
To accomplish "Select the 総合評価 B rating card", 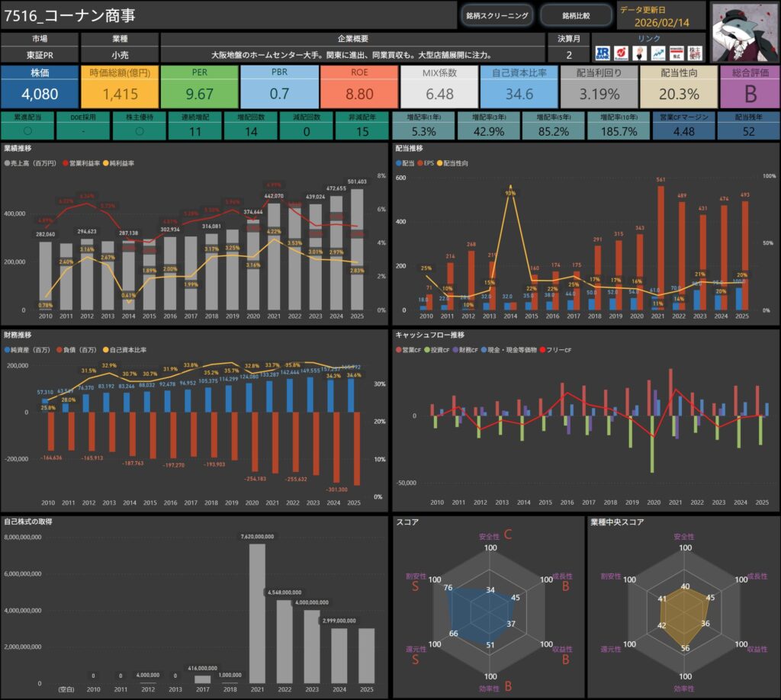I will click(x=748, y=87).
